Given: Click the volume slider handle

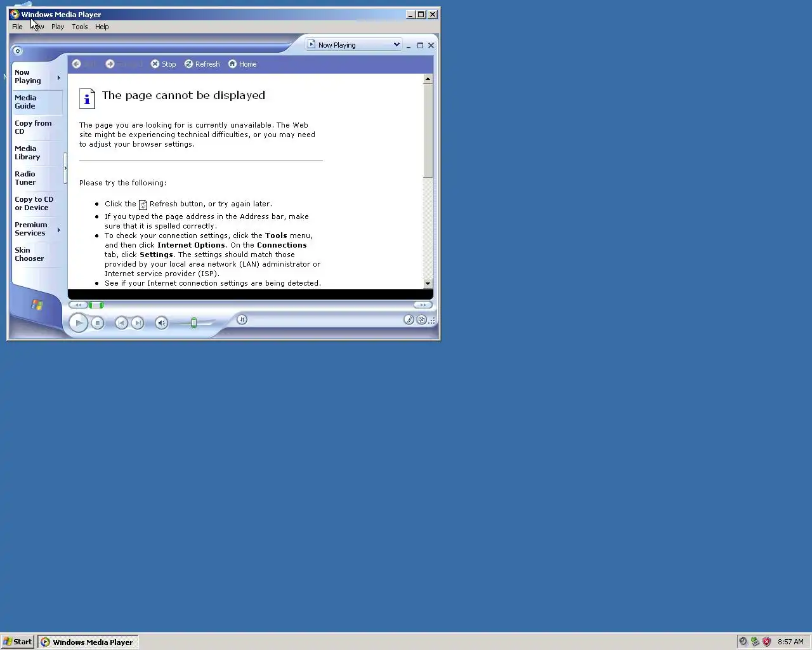Looking at the screenshot, I should click(x=193, y=323).
